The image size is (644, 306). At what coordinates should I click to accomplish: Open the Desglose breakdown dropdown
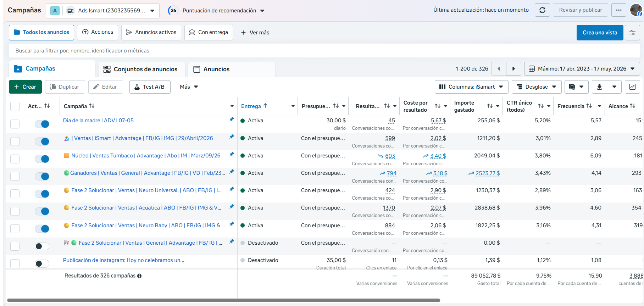537,87
